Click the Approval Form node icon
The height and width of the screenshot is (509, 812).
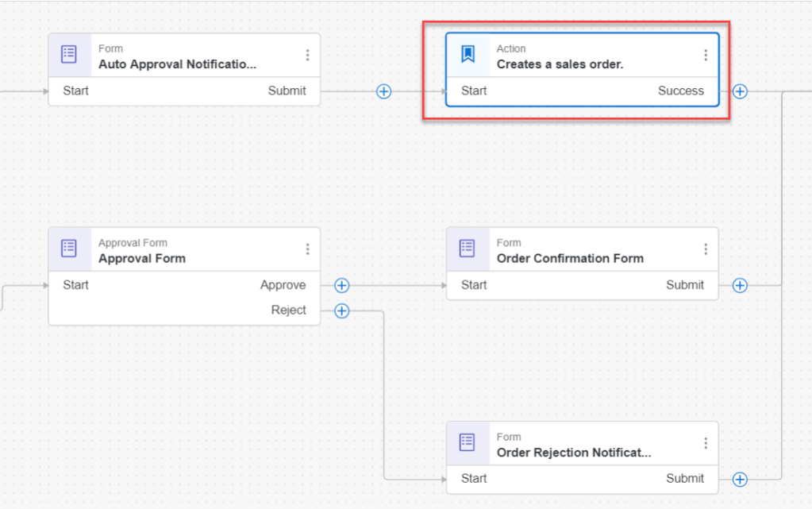[70, 249]
